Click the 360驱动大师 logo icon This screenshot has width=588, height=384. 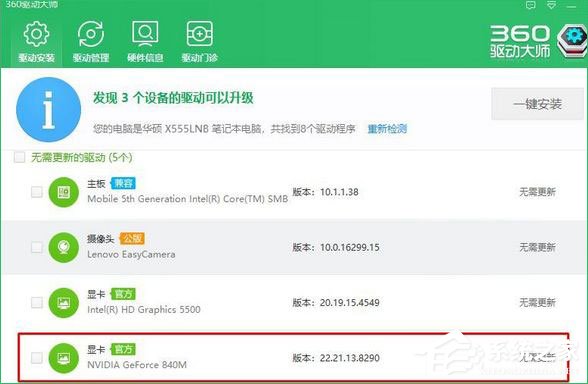[572, 41]
